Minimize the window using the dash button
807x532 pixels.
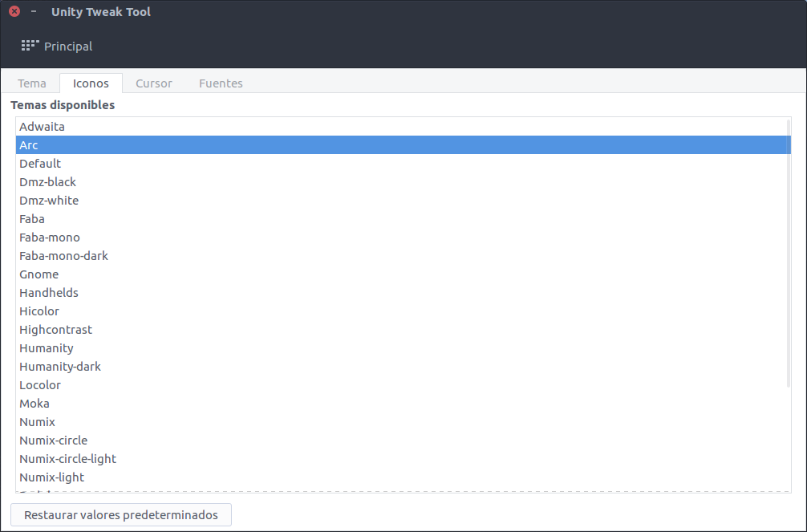[34, 12]
